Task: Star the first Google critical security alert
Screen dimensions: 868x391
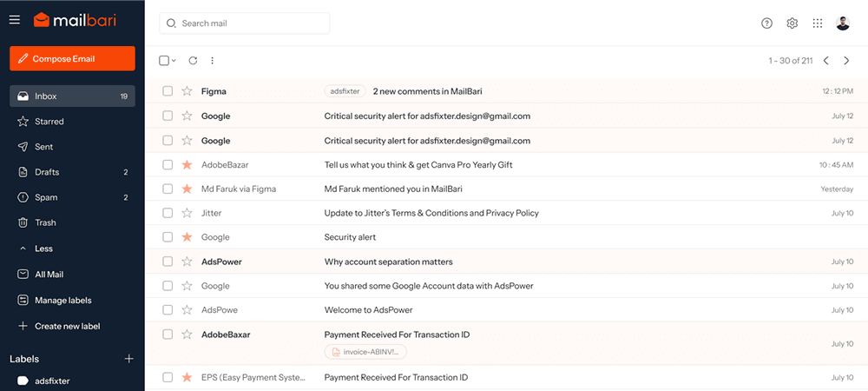Action: click(187, 116)
